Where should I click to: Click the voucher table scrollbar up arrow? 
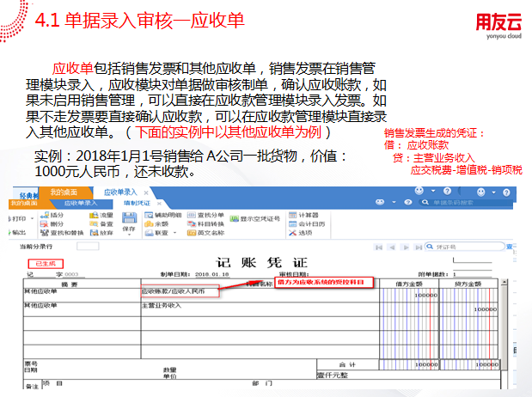click(504, 282)
